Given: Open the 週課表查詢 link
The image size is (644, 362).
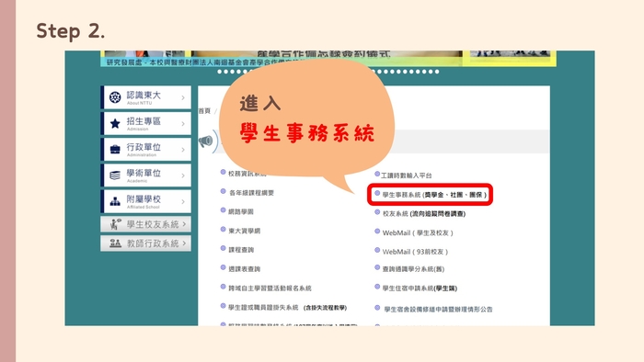Looking at the screenshot, I should click(x=244, y=269).
